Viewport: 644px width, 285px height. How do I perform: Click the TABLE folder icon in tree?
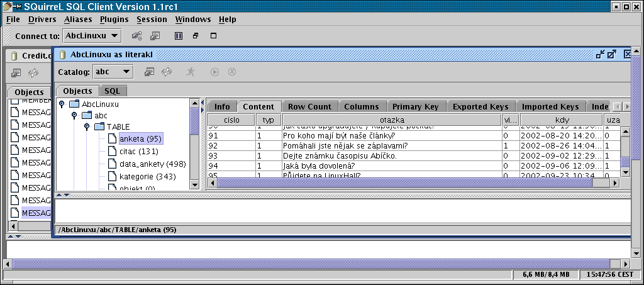[x=99, y=126]
